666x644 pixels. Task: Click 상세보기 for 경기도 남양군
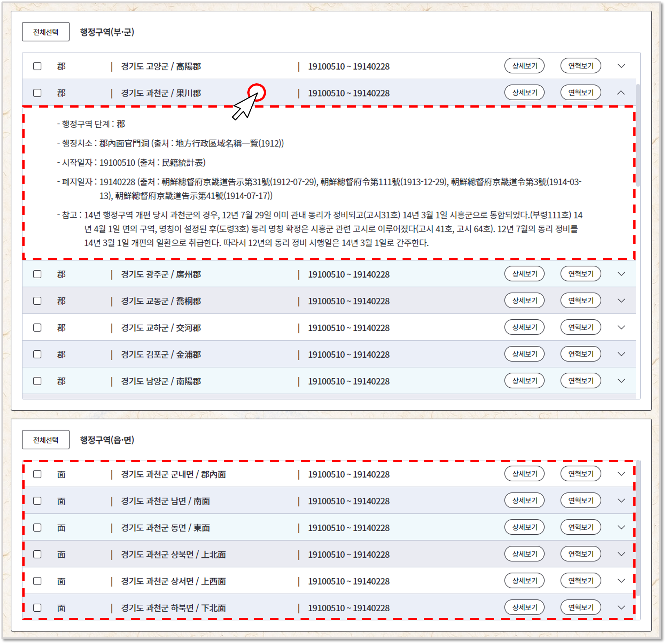(524, 381)
